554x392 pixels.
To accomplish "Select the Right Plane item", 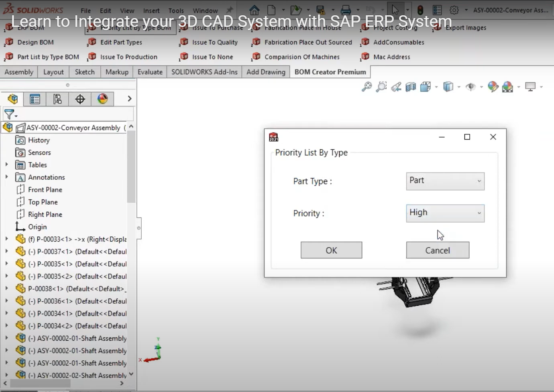I will (39, 214).
